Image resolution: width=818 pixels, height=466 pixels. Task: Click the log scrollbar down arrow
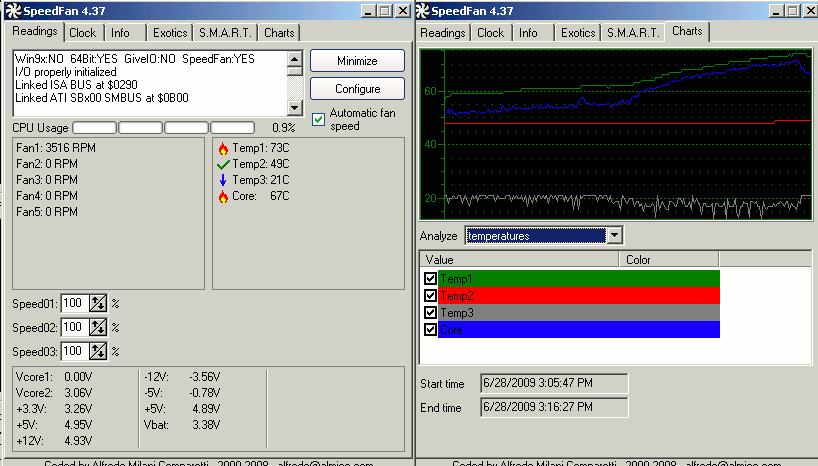coord(295,107)
